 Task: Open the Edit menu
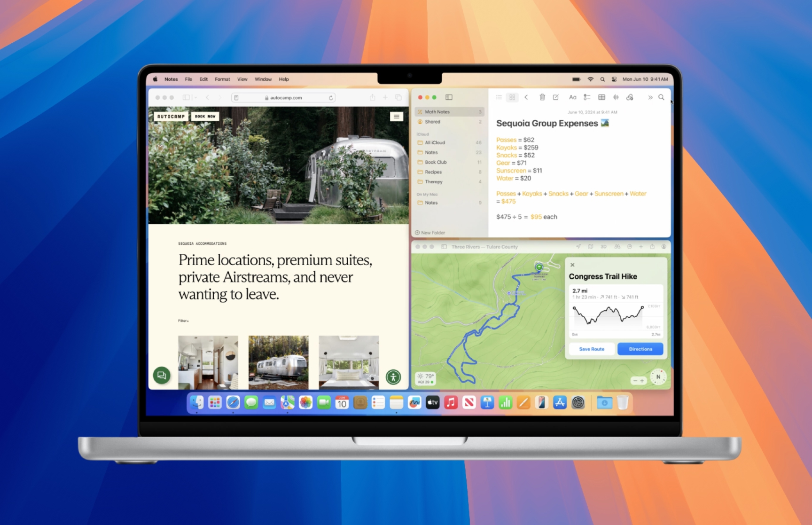pyautogui.click(x=203, y=79)
